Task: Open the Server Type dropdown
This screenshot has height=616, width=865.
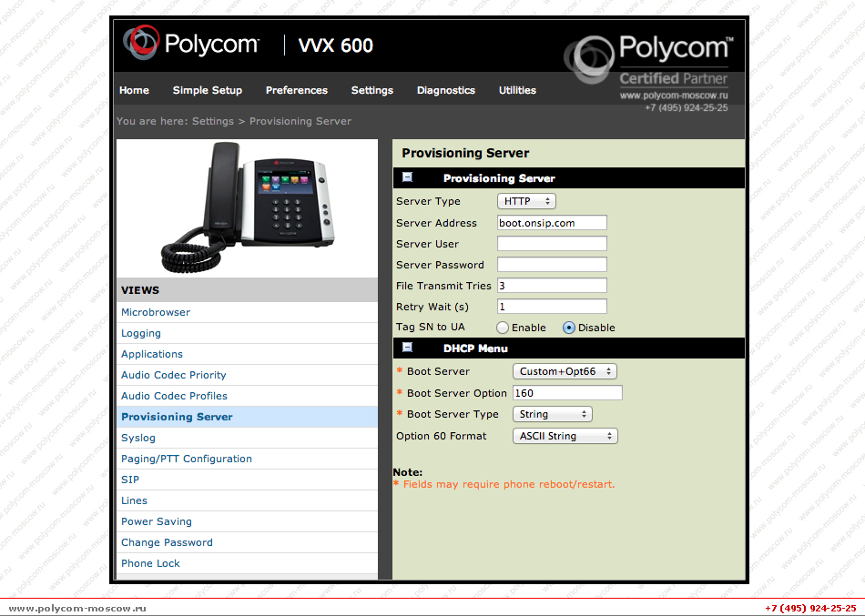Action: pos(526,201)
